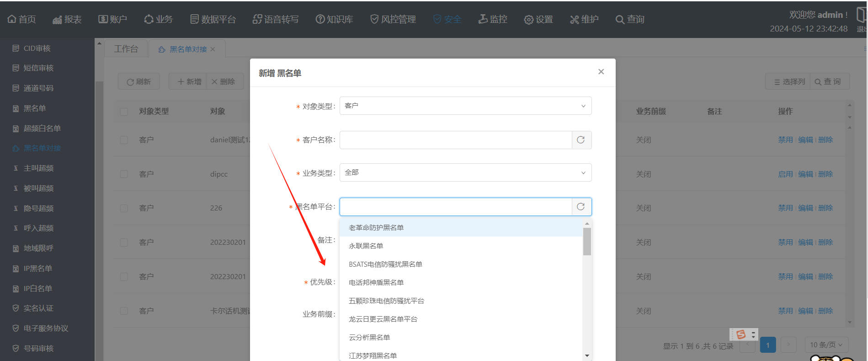Click refresh icon beside 黑名单平台 field
The width and height of the screenshot is (868, 361).
tap(581, 207)
